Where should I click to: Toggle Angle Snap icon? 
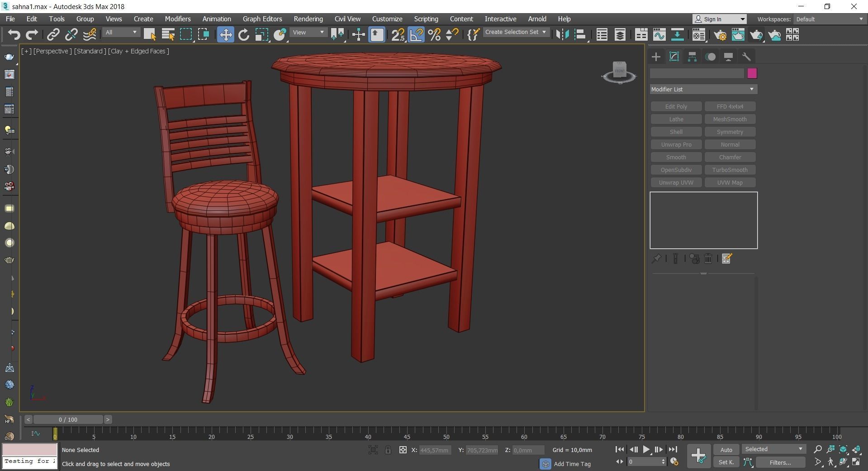pos(416,35)
